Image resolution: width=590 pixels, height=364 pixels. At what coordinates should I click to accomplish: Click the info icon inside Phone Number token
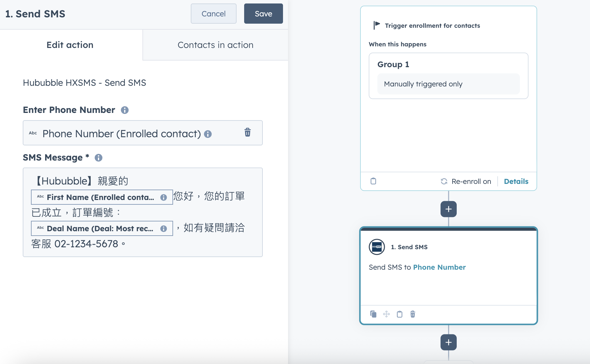pos(208,134)
